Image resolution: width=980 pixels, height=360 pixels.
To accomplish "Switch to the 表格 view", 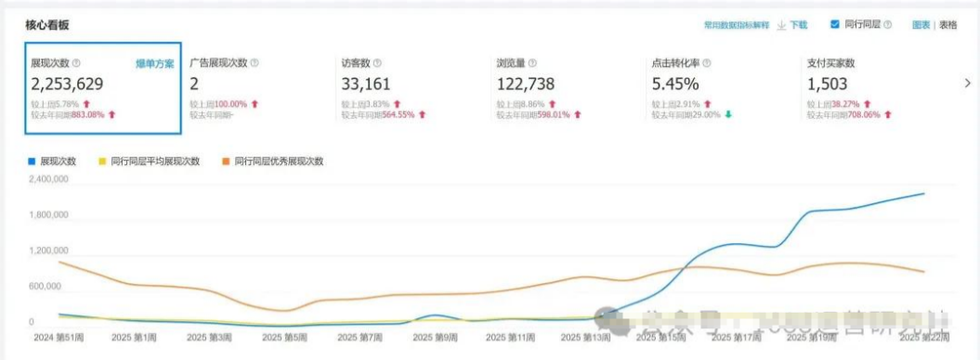I will pos(947,25).
